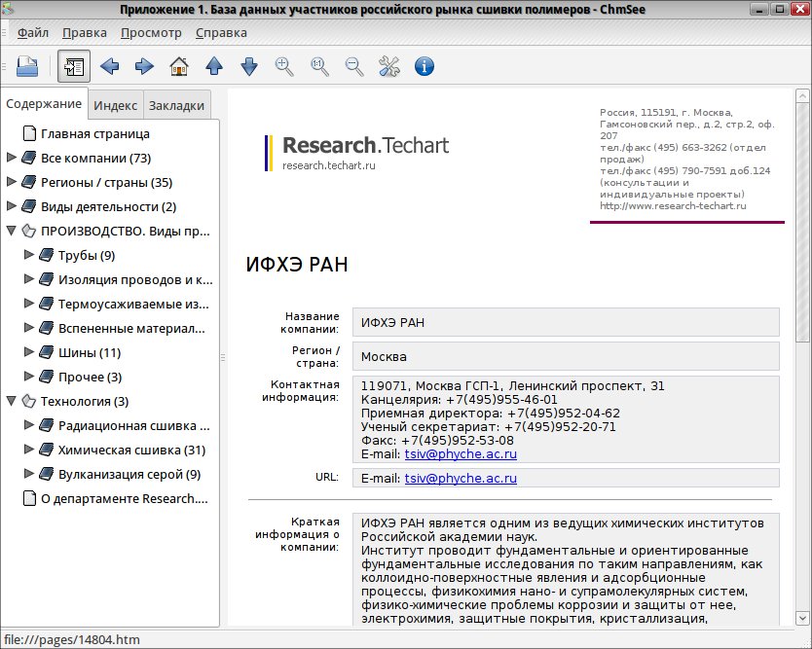Image resolution: width=812 pixels, height=649 pixels.
Task: Open the Home page icon
Action: tap(179, 66)
